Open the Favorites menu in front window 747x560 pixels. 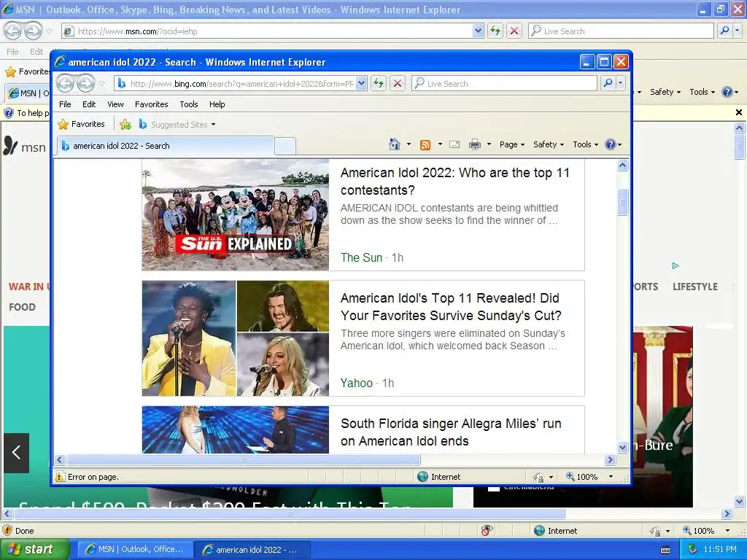pyautogui.click(x=152, y=104)
